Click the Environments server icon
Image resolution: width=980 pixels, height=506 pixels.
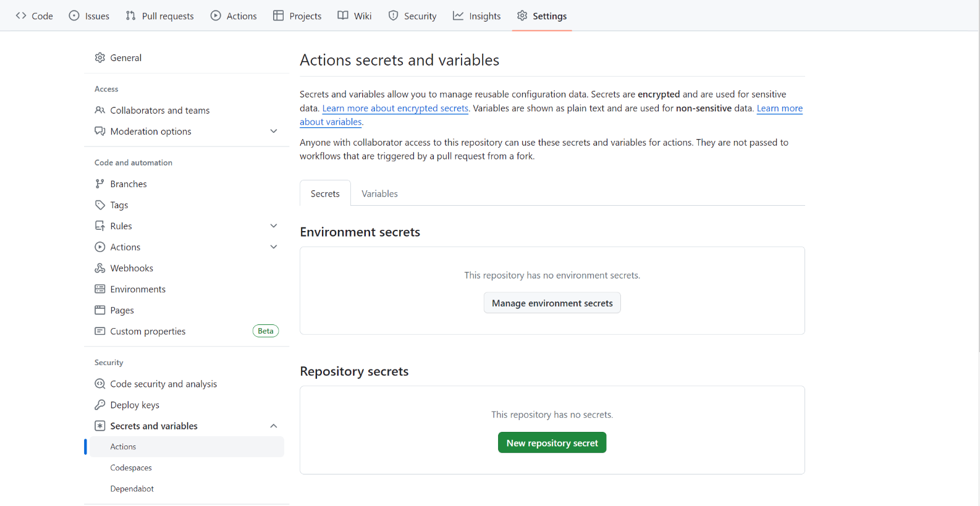(x=100, y=289)
